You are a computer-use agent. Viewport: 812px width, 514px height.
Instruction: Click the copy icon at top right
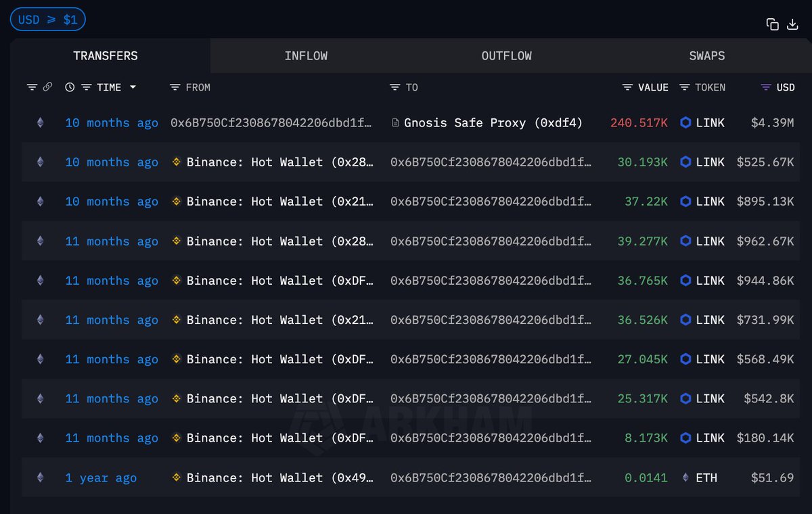772,24
